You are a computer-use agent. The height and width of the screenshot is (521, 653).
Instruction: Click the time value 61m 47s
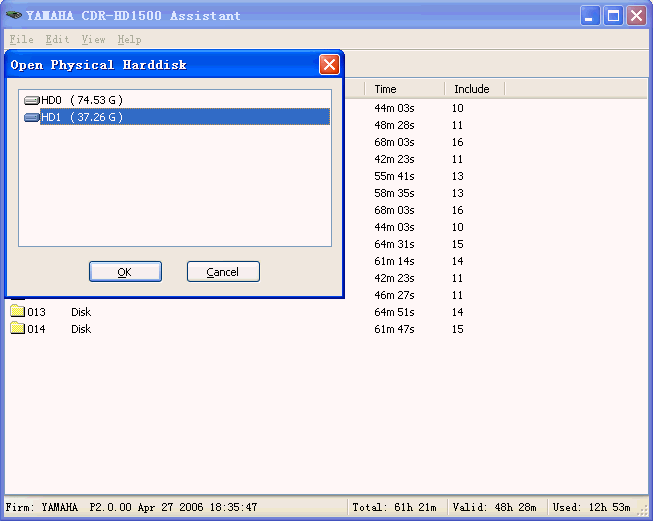[x=394, y=329]
